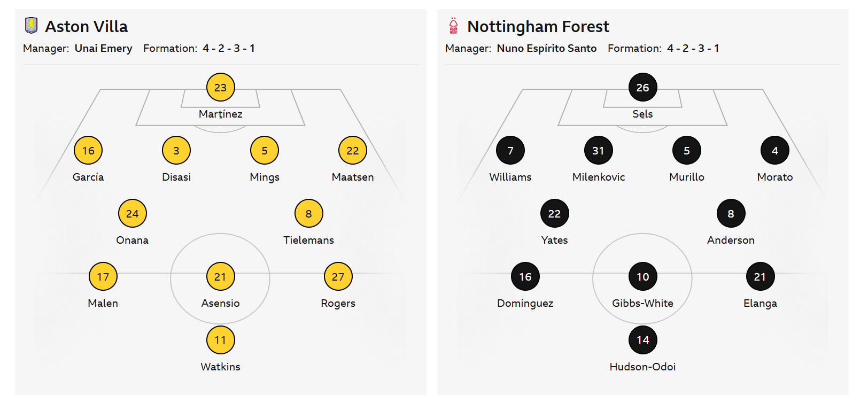Open the Aston Villa team heading
The width and height of the screenshot is (868, 403).
click(x=86, y=26)
